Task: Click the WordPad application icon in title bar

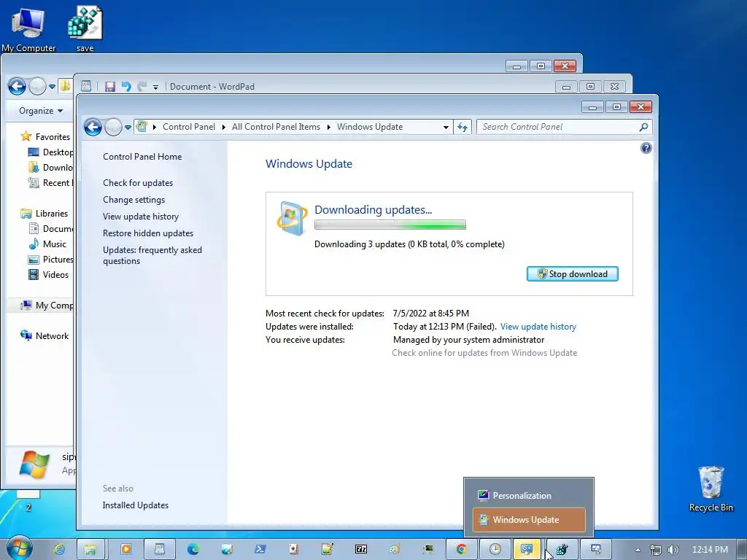Action: click(x=86, y=86)
